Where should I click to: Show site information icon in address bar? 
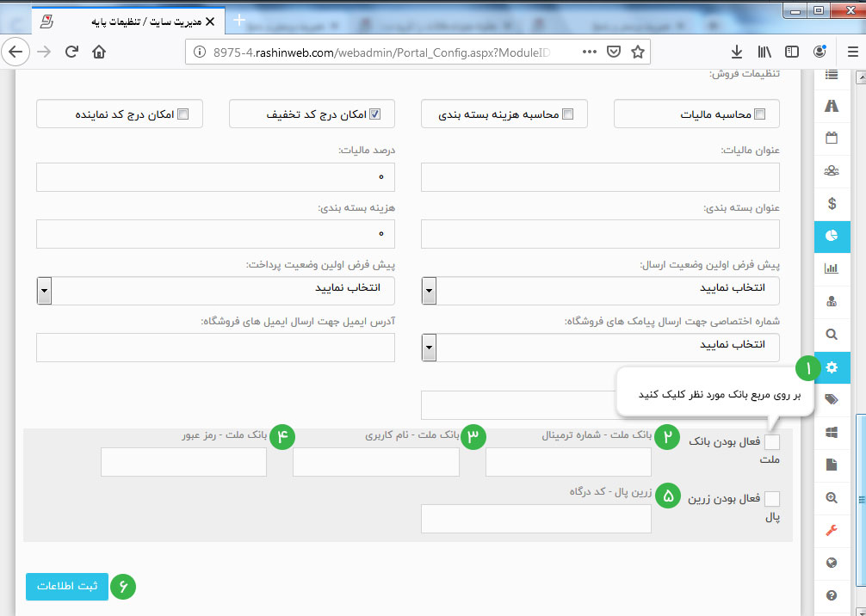coord(200,52)
